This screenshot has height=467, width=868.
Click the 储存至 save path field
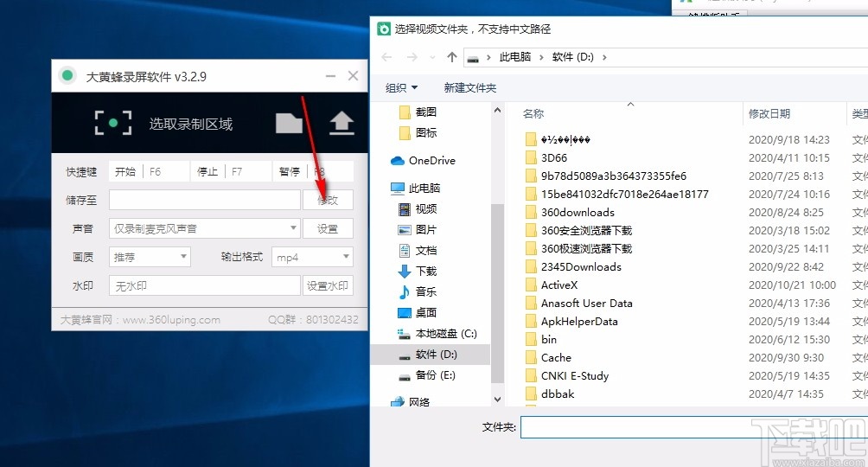click(204, 200)
